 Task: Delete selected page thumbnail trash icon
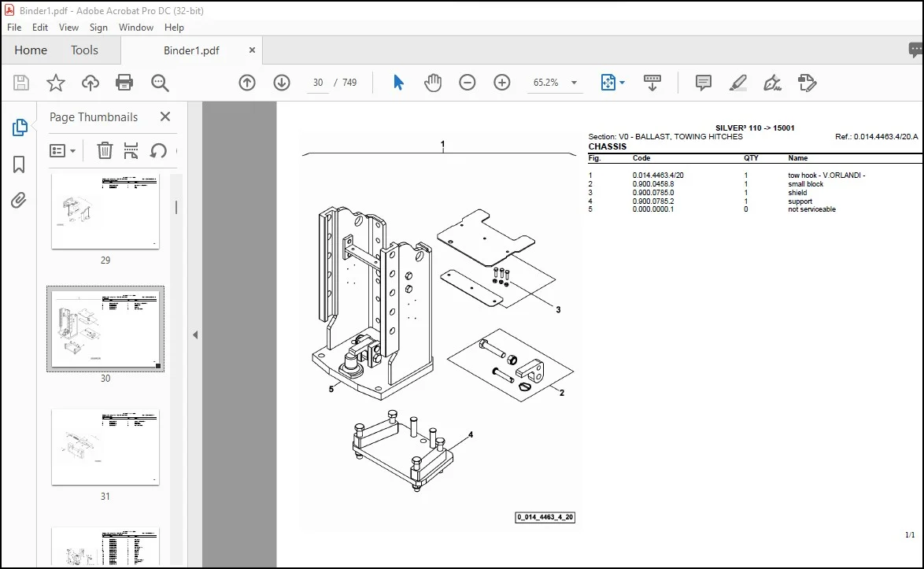point(105,151)
